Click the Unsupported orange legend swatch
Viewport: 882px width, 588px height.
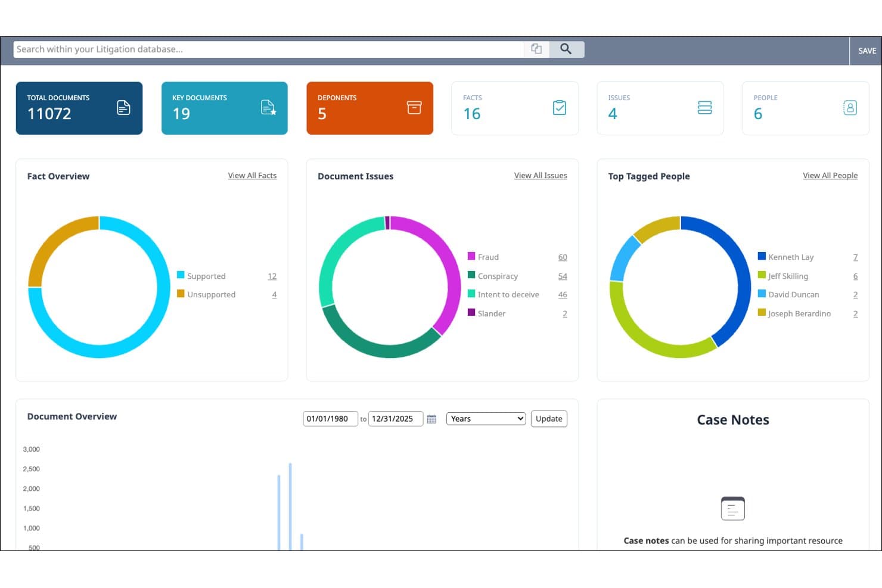point(181,294)
